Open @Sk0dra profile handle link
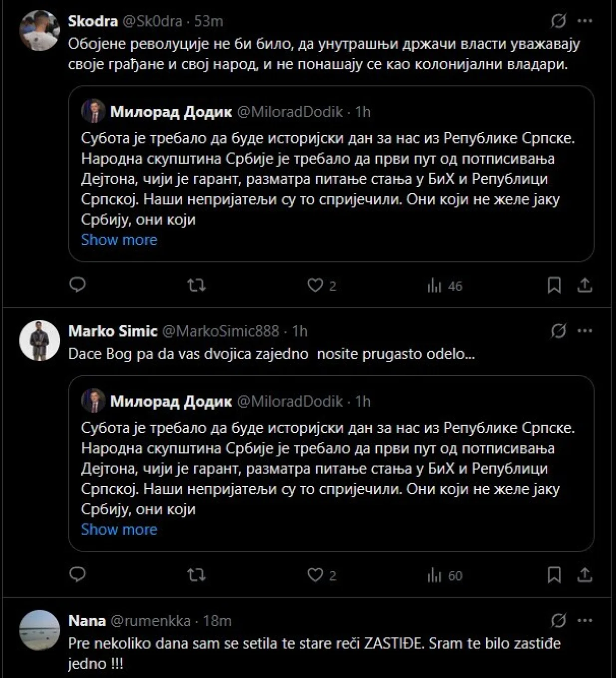 pyautogui.click(x=154, y=21)
